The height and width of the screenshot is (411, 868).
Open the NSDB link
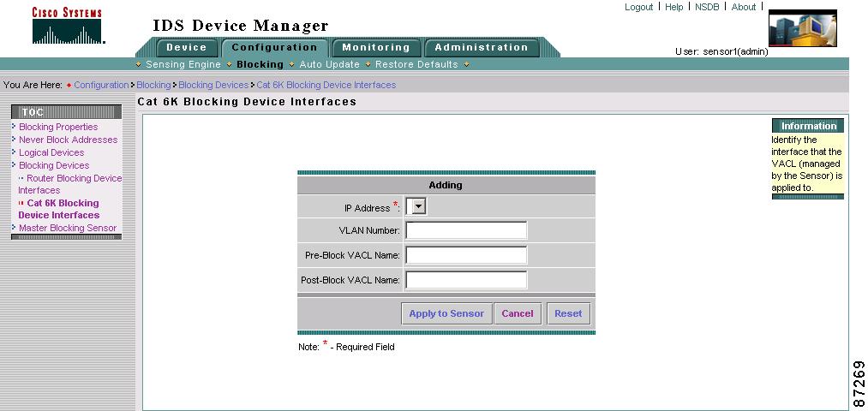point(707,7)
